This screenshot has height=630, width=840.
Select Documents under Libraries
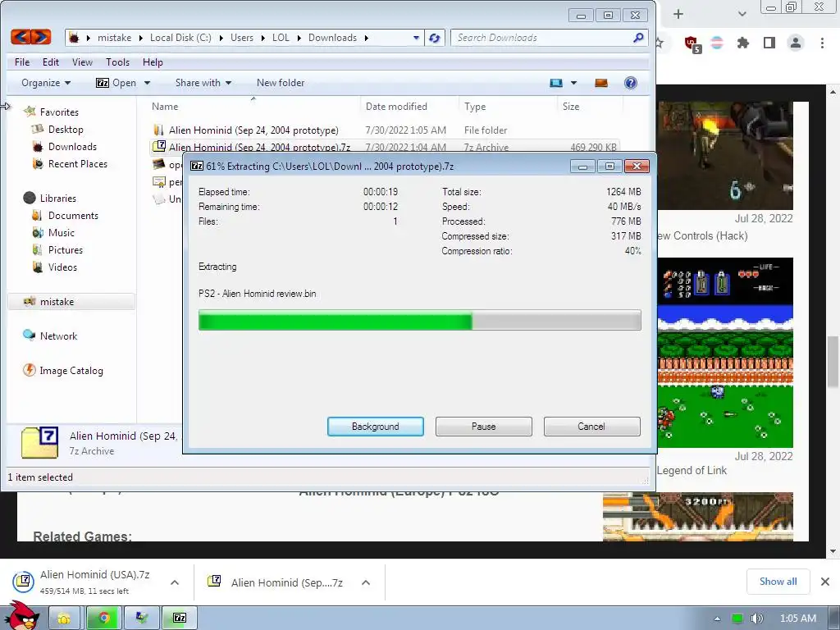click(73, 216)
